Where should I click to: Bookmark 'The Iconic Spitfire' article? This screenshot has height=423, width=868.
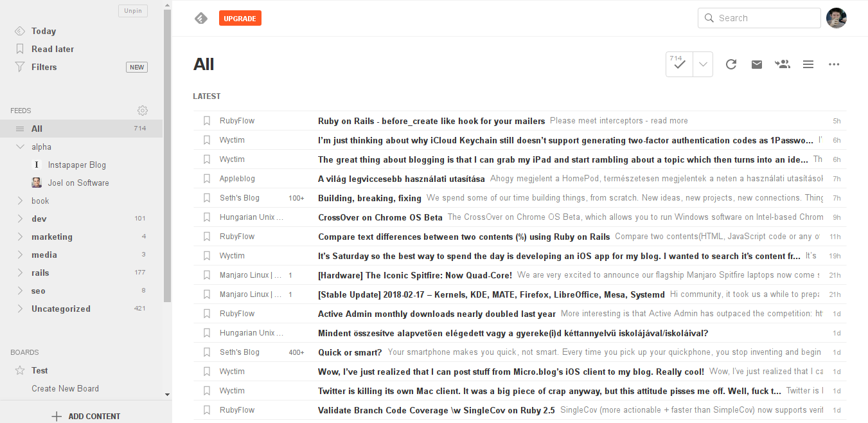[207, 275]
